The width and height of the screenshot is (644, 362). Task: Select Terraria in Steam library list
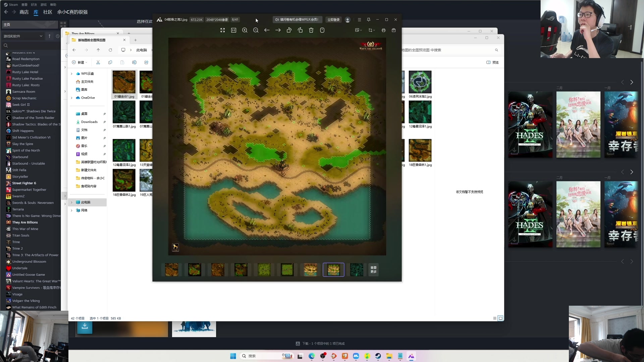coord(18,209)
